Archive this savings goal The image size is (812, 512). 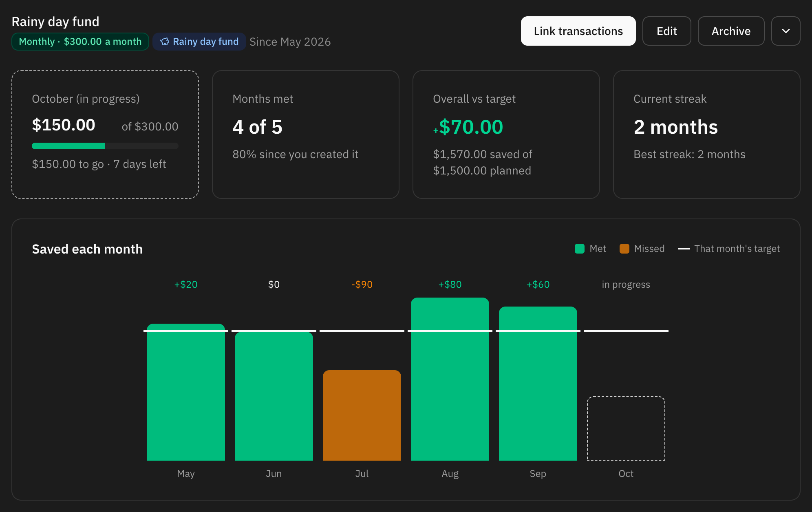(731, 31)
